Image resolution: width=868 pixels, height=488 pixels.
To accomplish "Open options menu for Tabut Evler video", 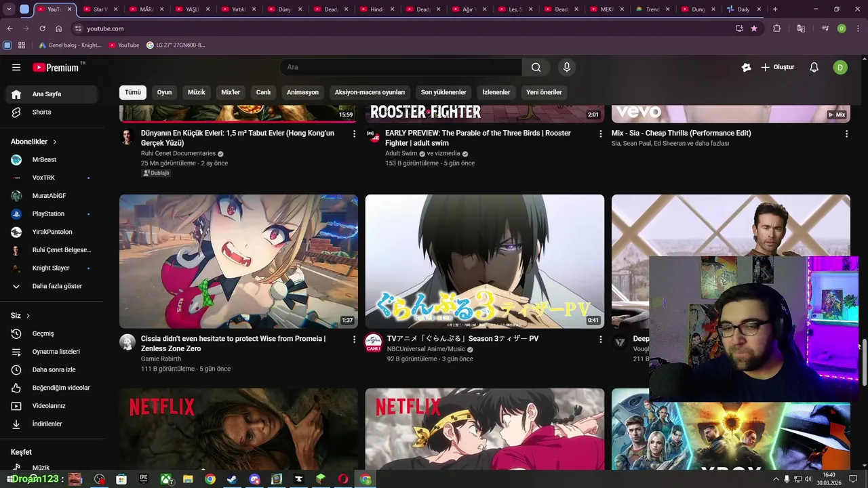I will 354,134.
